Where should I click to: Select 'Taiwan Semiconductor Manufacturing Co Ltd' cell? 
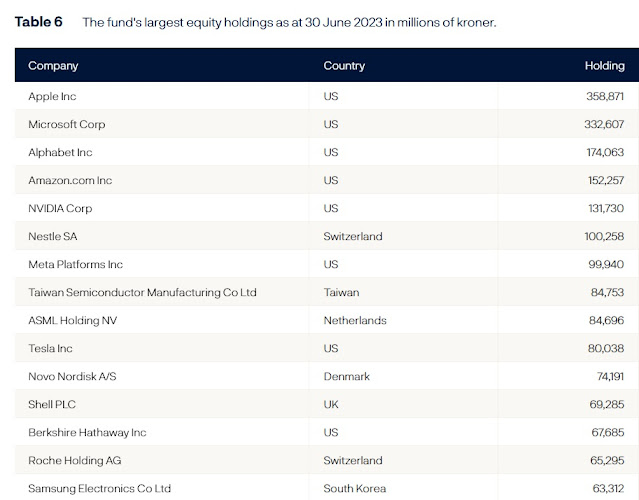tap(142, 292)
